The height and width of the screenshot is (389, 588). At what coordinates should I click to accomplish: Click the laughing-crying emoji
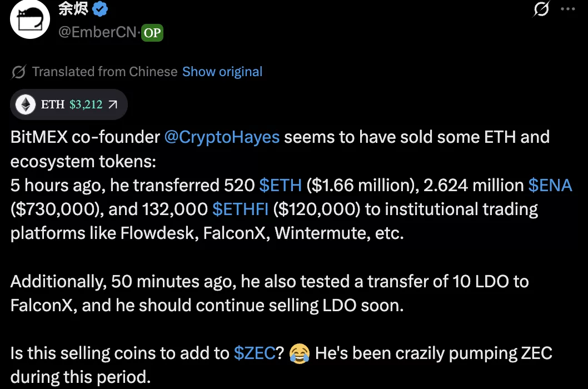pyautogui.click(x=300, y=353)
